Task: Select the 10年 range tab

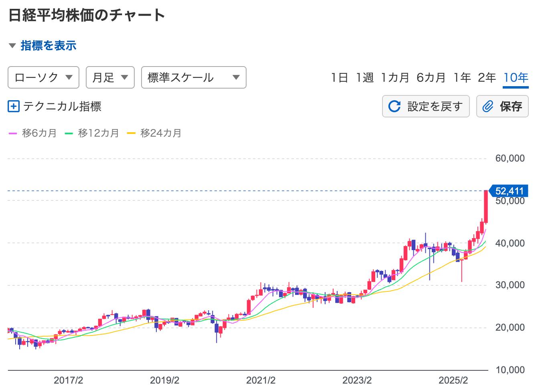Action: (x=516, y=77)
